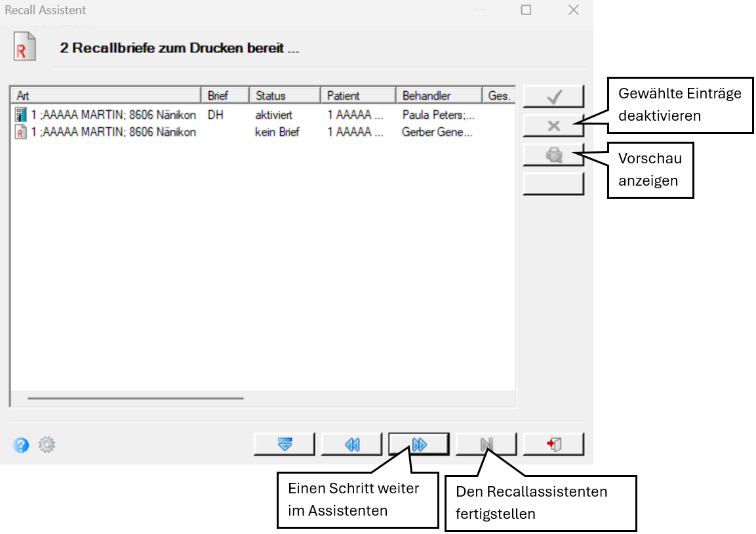Sort list by Behandler column header
Viewport: 756px width, 534px height.
point(439,96)
